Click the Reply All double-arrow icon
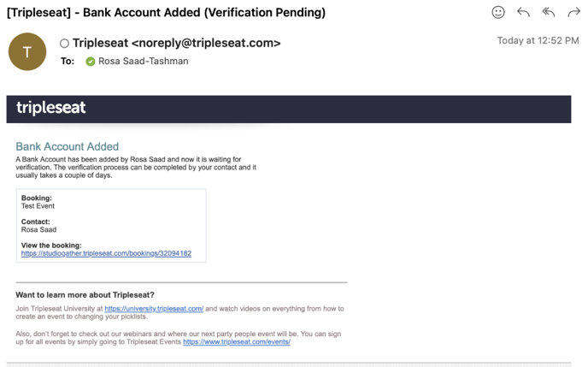 click(549, 12)
